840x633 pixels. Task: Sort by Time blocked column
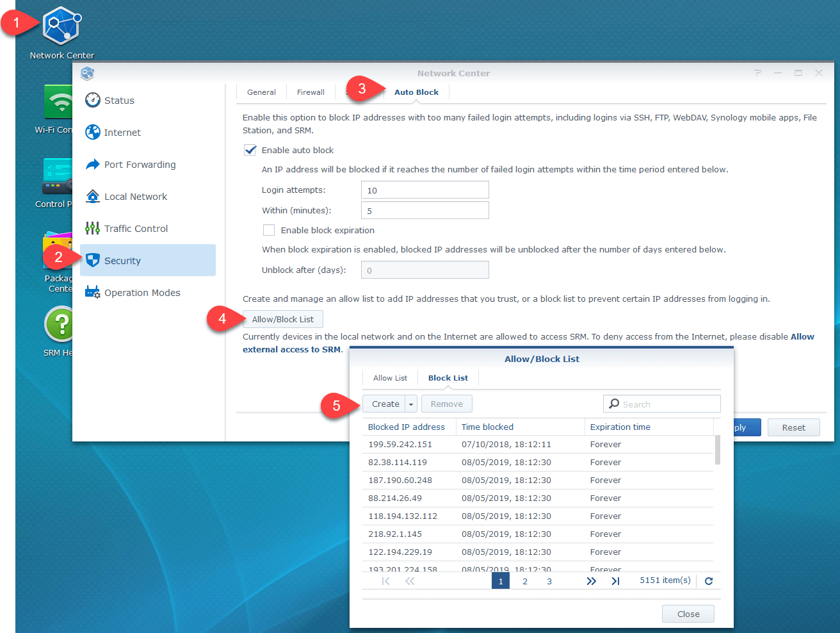click(520, 427)
